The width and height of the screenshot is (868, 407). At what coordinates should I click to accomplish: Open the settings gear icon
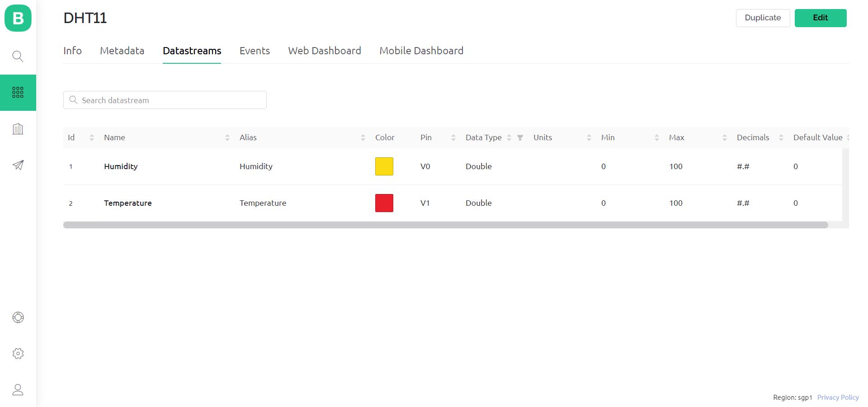[x=18, y=354]
